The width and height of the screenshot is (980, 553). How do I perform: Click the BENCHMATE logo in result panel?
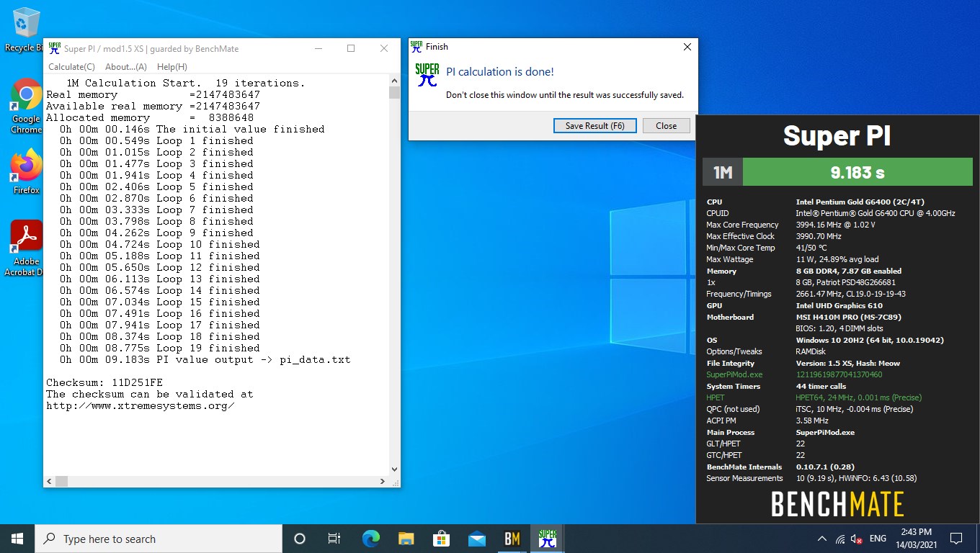pos(837,504)
